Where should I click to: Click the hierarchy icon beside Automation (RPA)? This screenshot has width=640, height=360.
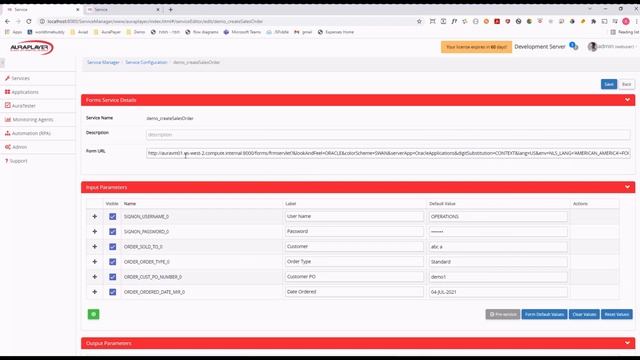point(7,133)
